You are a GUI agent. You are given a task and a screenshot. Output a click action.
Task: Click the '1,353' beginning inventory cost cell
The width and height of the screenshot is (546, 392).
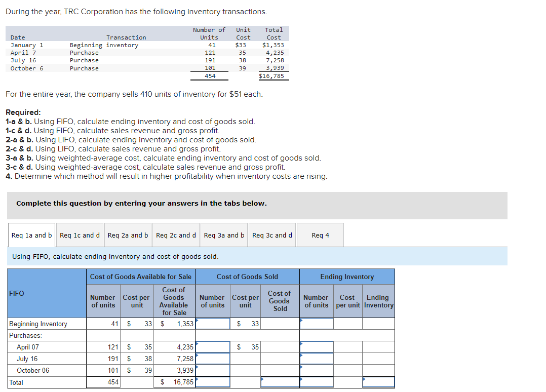[x=175, y=324]
